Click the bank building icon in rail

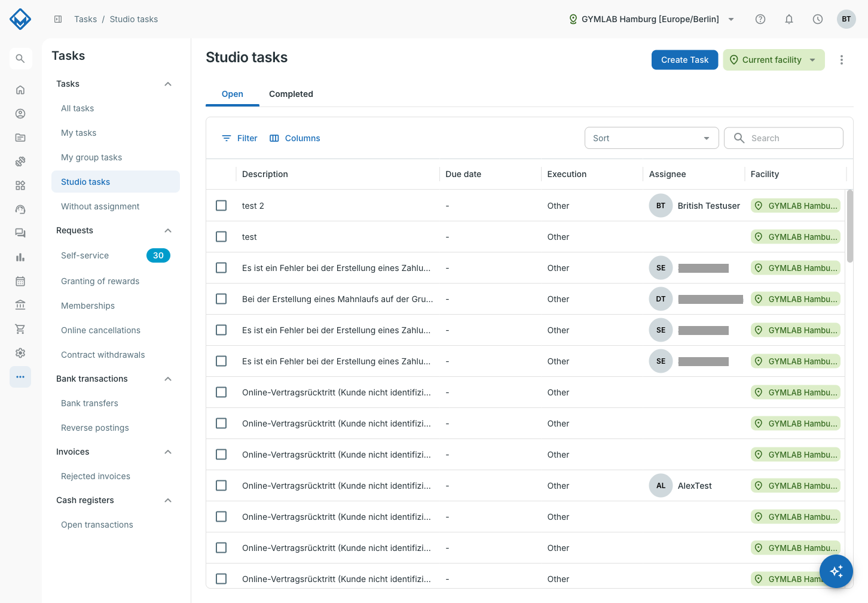point(20,305)
